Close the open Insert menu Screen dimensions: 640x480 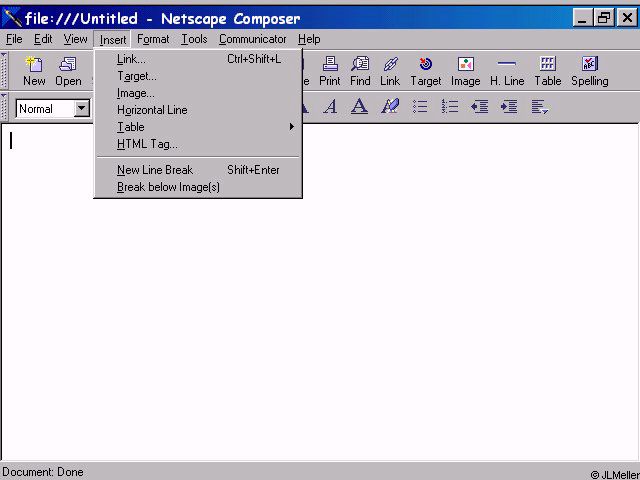point(112,40)
